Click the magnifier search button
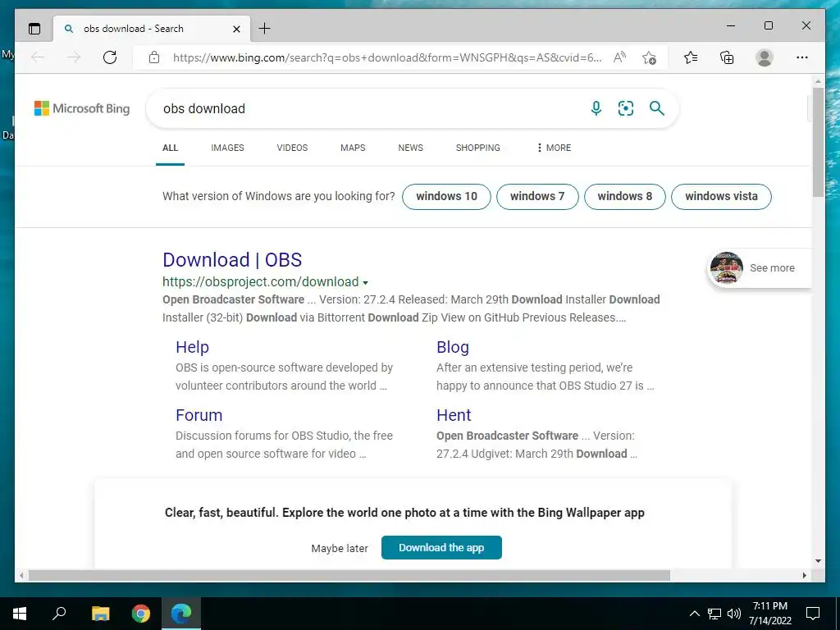The height and width of the screenshot is (630, 840). pos(657,108)
